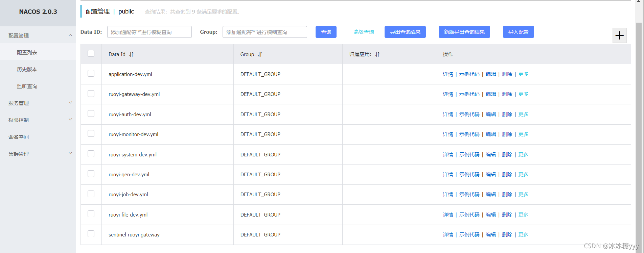
Task: Expand the 服务管理 sidebar chevron
Action: click(70, 103)
